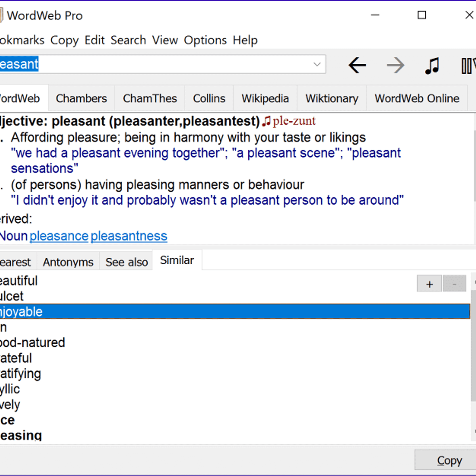Select 'idyllic' in the similar list

(x=235, y=389)
